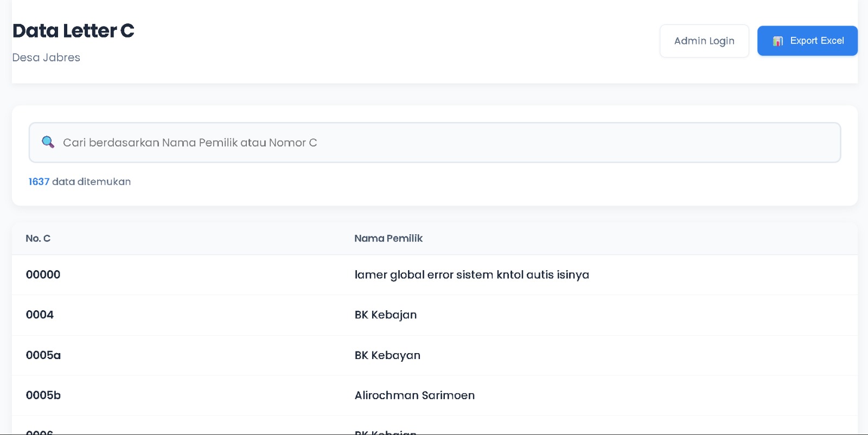Select the row numbered 0005a
The image size is (868, 435).
(x=43, y=355)
